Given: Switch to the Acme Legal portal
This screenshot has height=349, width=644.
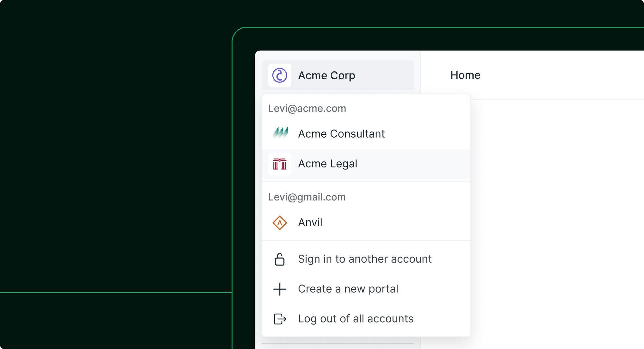Looking at the screenshot, I should tap(366, 164).
